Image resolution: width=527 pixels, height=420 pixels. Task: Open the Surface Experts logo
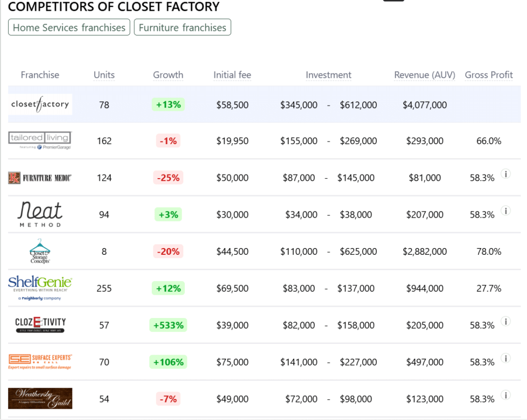(40, 362)
